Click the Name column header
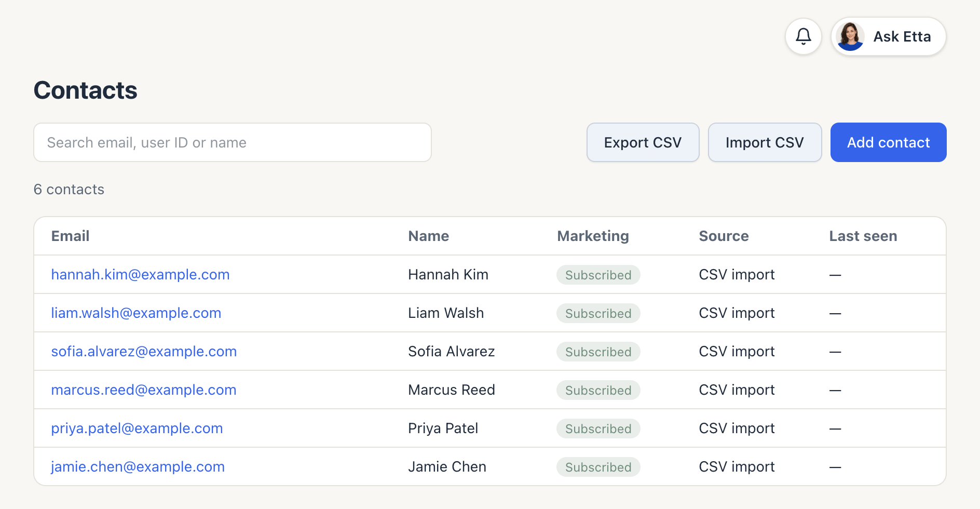 point(429,236)
